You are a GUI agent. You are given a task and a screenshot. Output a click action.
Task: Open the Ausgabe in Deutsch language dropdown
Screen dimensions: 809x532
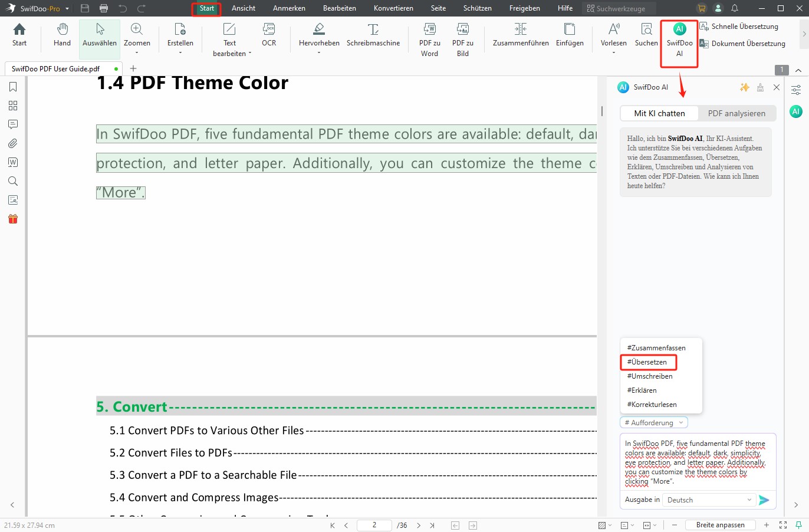(x=710, y=500)
